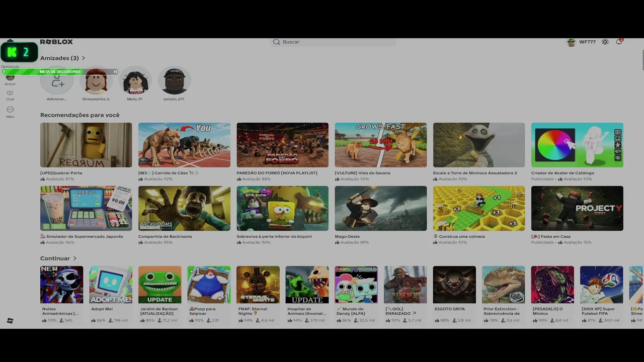Click the Roblox logo in the header
Screen dimensions: 644x362
click(56, 42)
